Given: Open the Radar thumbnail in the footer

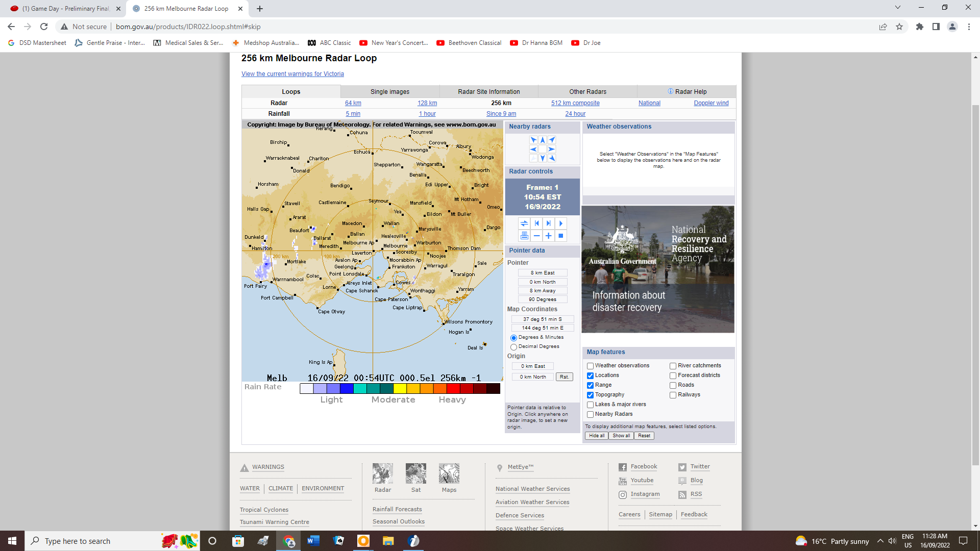Looking at the screenshot, I should [x=383, y=473].
